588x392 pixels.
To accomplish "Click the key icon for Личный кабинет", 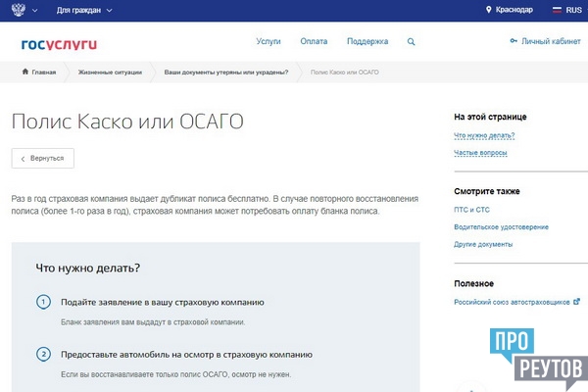I will 514,42.
